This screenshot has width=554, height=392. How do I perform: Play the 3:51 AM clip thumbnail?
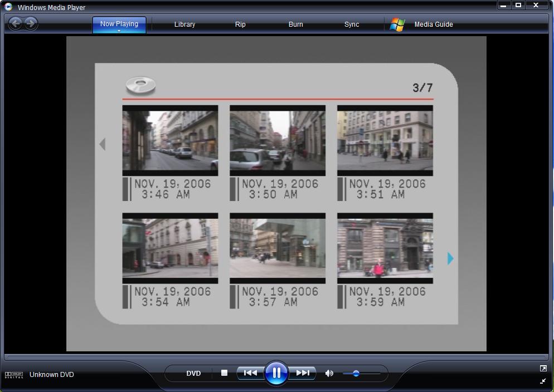pos(385,140)
